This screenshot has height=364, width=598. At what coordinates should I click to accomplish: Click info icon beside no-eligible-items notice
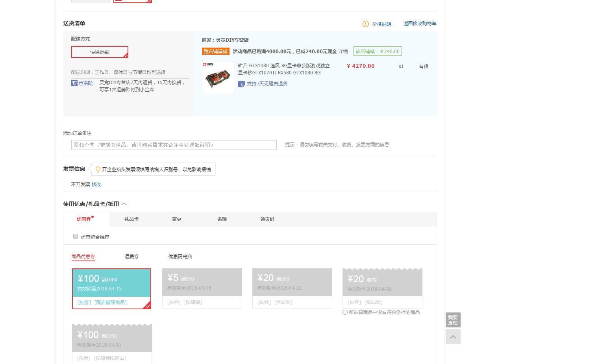click(x=345, y=312)
